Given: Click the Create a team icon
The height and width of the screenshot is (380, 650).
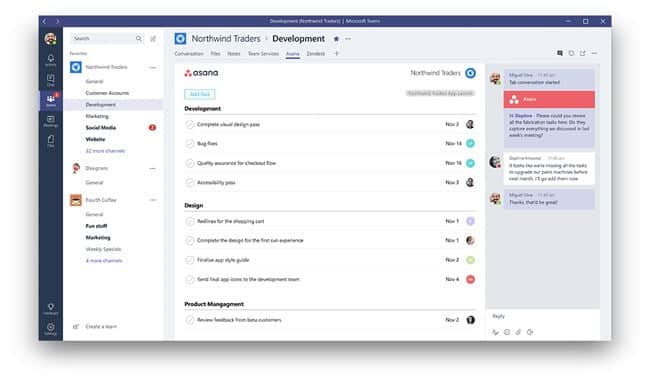Looking at the screenshot, I should (75, 327).
